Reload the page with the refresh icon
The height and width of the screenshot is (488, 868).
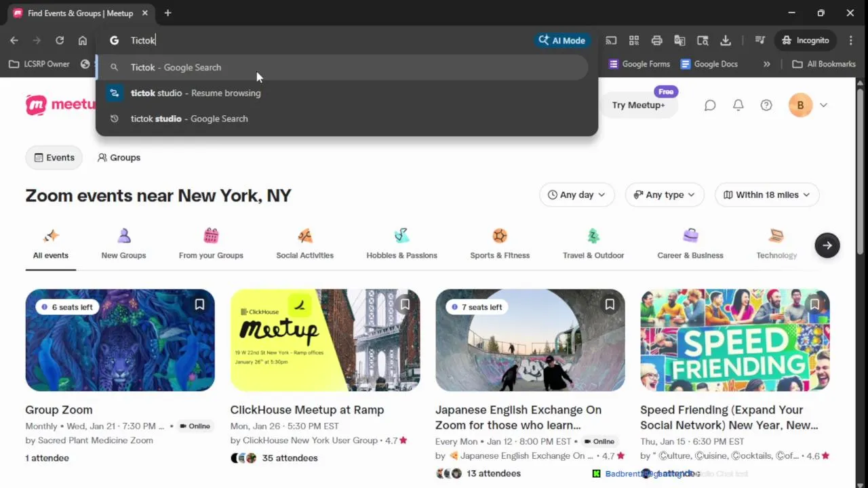(x=60, y=41)
